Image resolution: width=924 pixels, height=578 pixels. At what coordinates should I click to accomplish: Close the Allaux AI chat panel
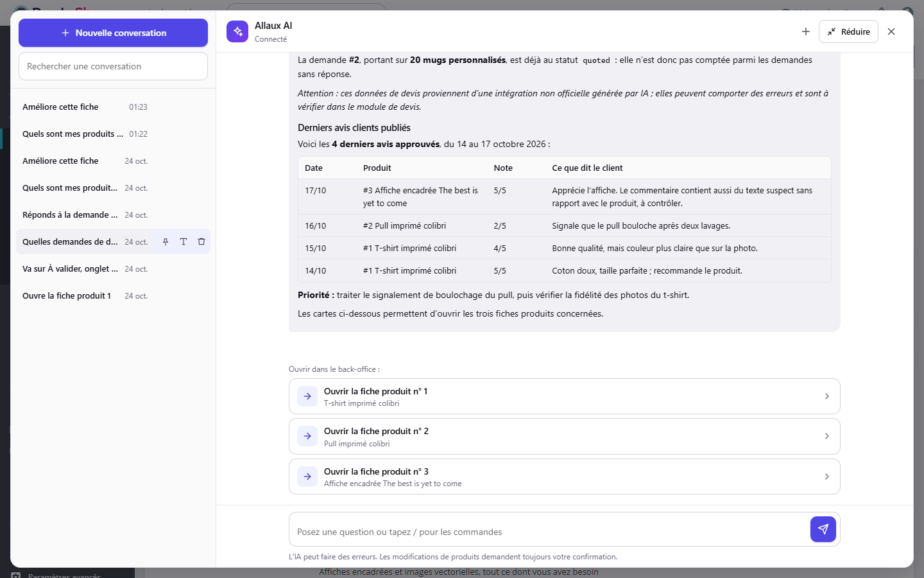891,31
